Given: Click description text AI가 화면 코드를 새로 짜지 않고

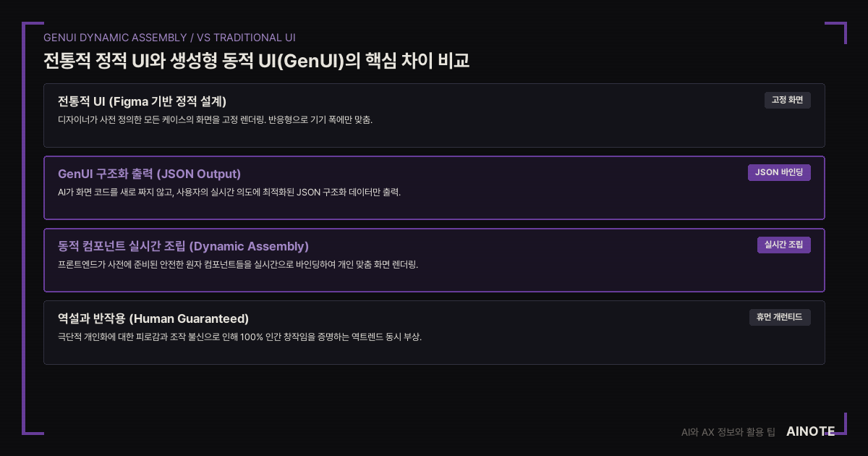Looking at the screenshot, I should click(x=229, y=193).
